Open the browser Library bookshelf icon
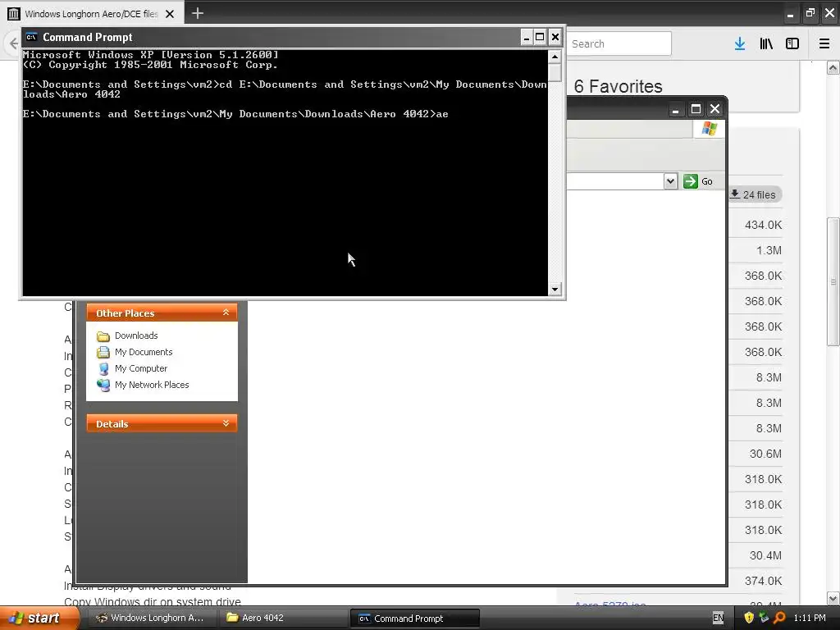Viewport: 840px width, 630px height. point(766,44)
